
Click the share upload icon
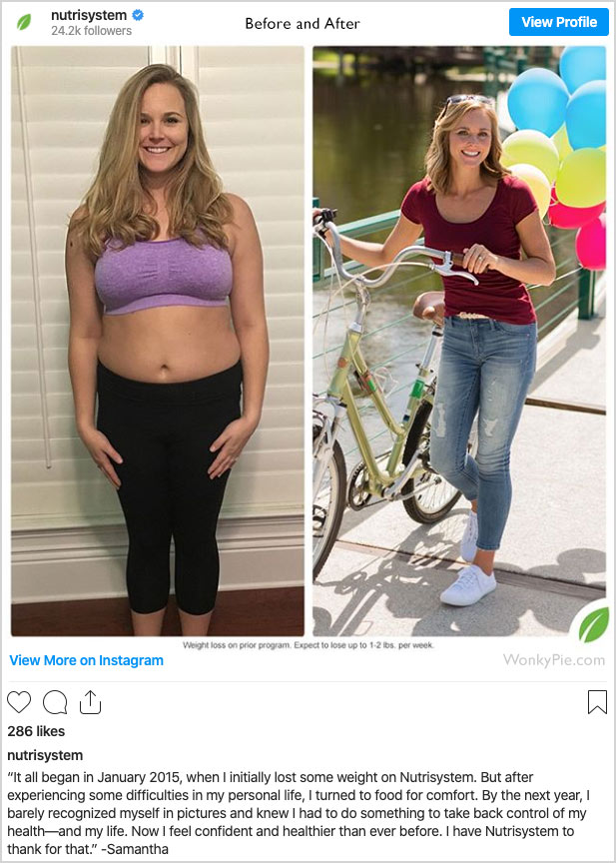coord(90,702)
